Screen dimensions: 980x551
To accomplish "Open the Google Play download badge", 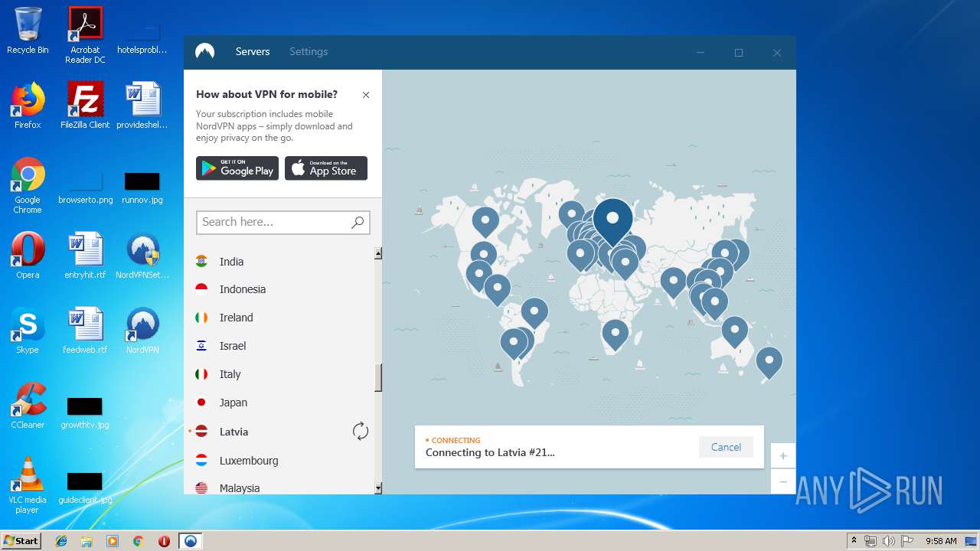I will pyautogui.click(x=237, y=168).
